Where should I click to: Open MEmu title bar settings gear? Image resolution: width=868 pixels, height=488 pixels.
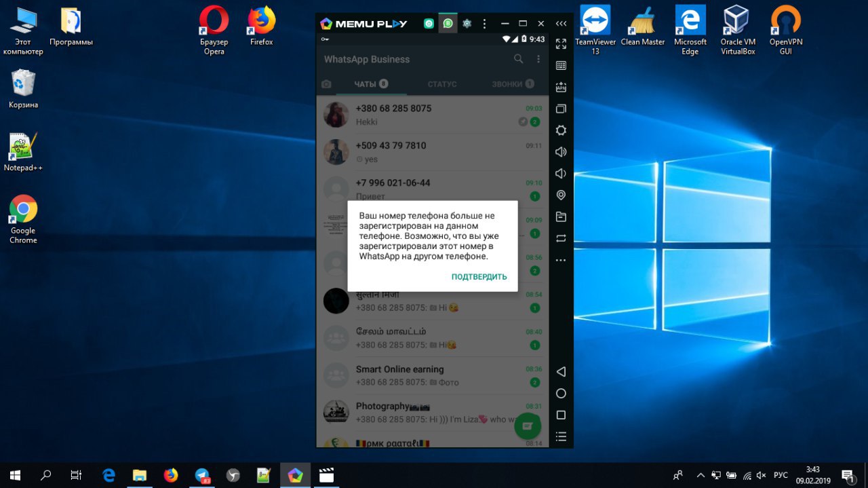[x=467, y=23]
